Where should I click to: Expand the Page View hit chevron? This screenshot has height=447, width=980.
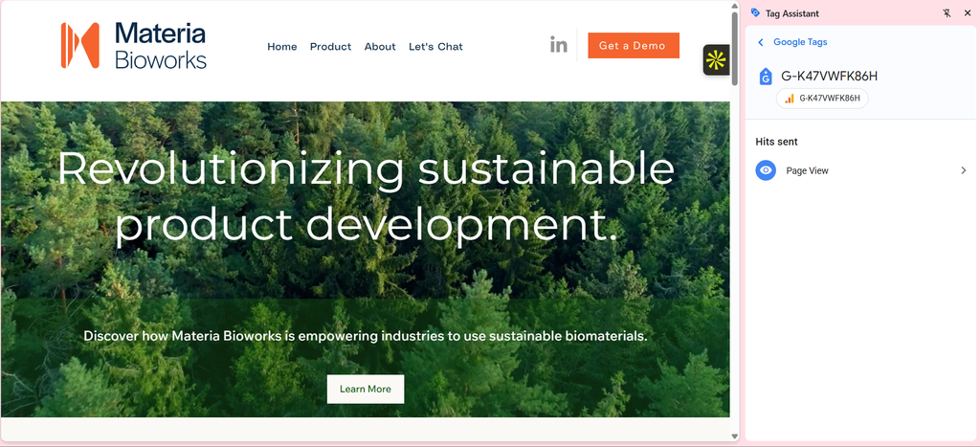point(963,170)
